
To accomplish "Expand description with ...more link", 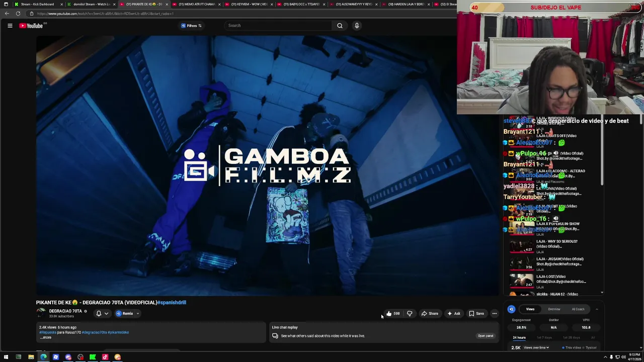I will [46, 337].
